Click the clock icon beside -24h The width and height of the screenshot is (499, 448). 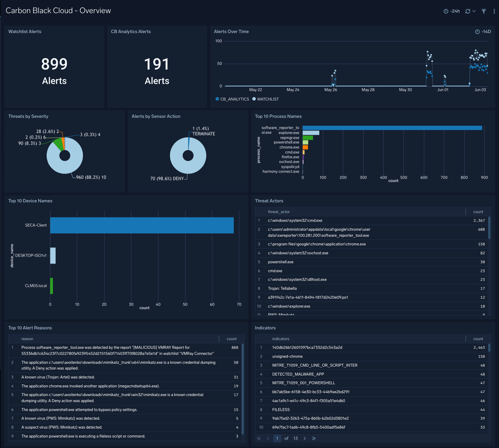[x=446, y=11]
